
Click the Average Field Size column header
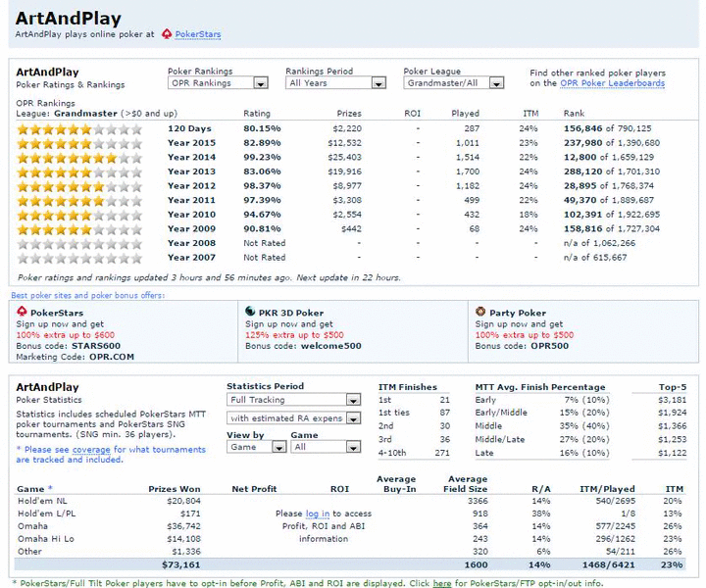pyautogui.click(x=466, y=484)
